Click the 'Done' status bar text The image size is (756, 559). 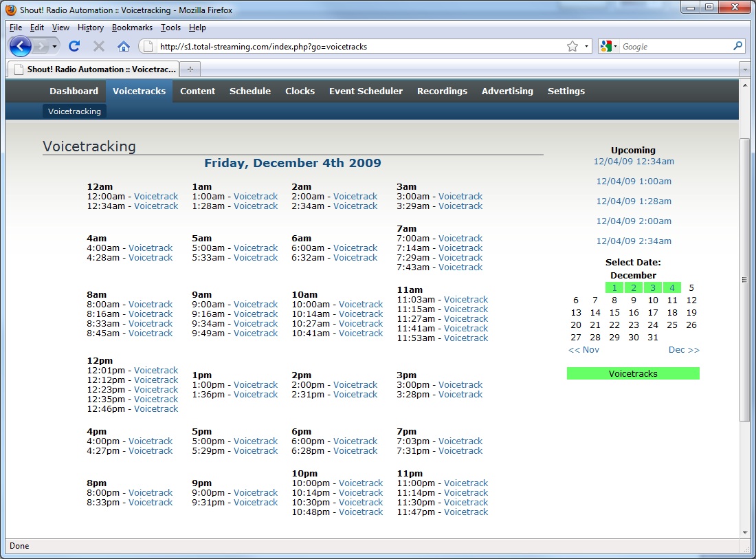point(19,546)
